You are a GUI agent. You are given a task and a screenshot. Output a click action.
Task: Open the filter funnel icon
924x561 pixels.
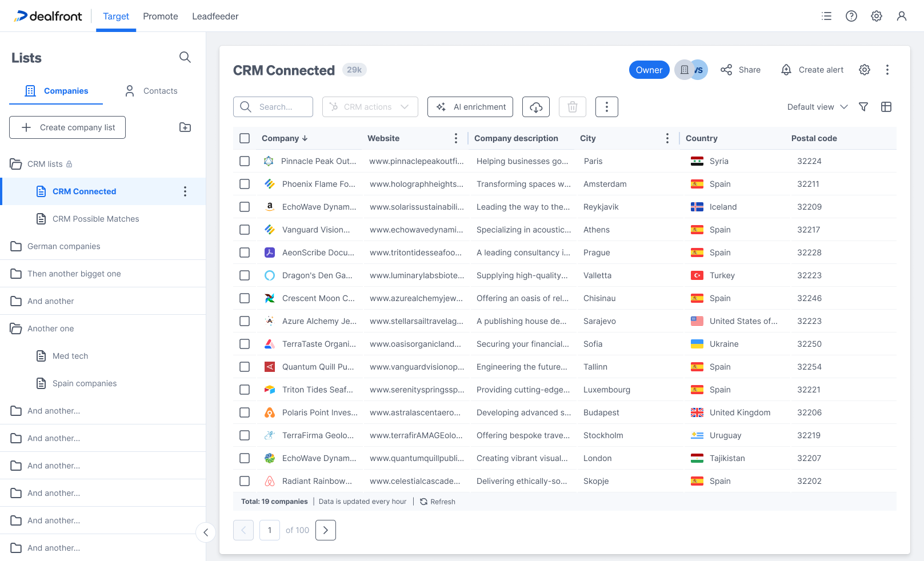(863, 107)
